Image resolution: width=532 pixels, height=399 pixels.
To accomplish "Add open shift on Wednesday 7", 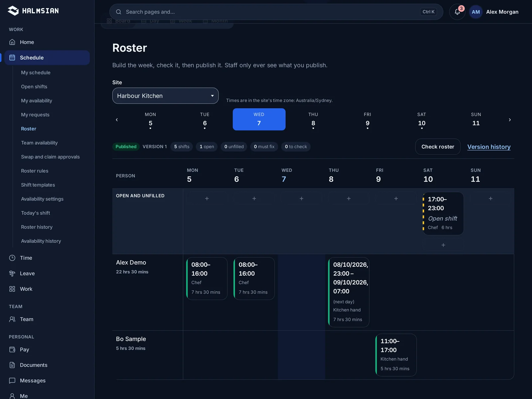I will coord(302,199).
